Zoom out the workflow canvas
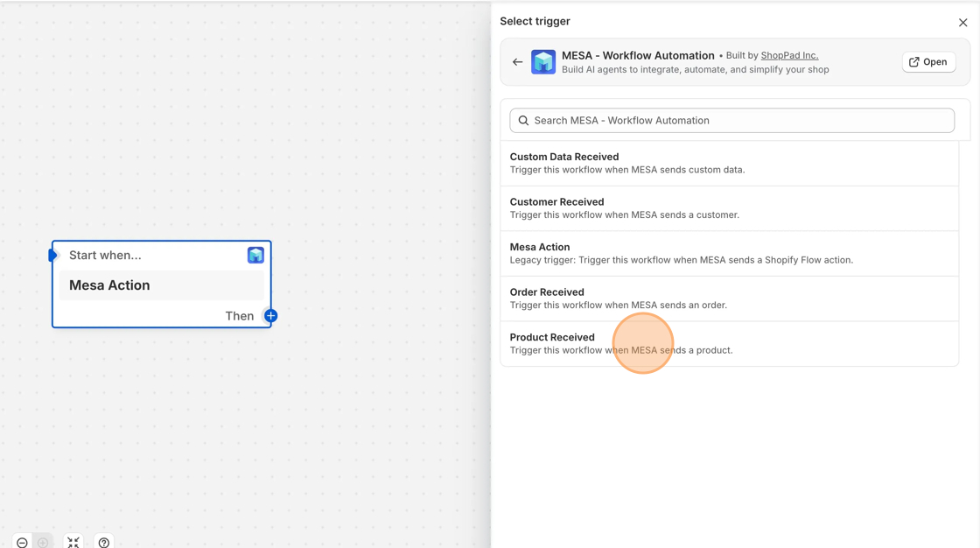Image resolution: width=980 pixels, height=548 pixels. click(x=22, y=543)
